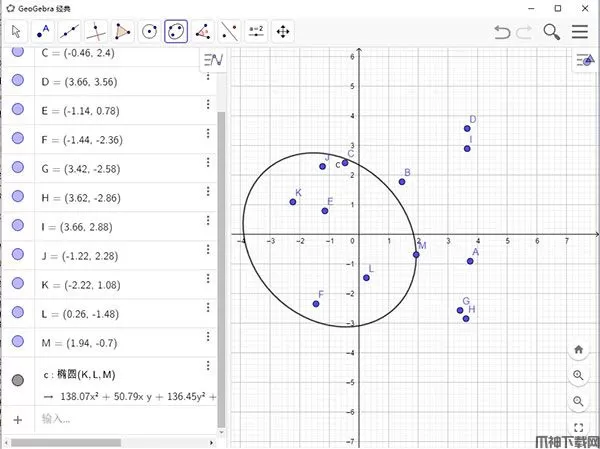Select the Circle with center tool

click(150, 31)
